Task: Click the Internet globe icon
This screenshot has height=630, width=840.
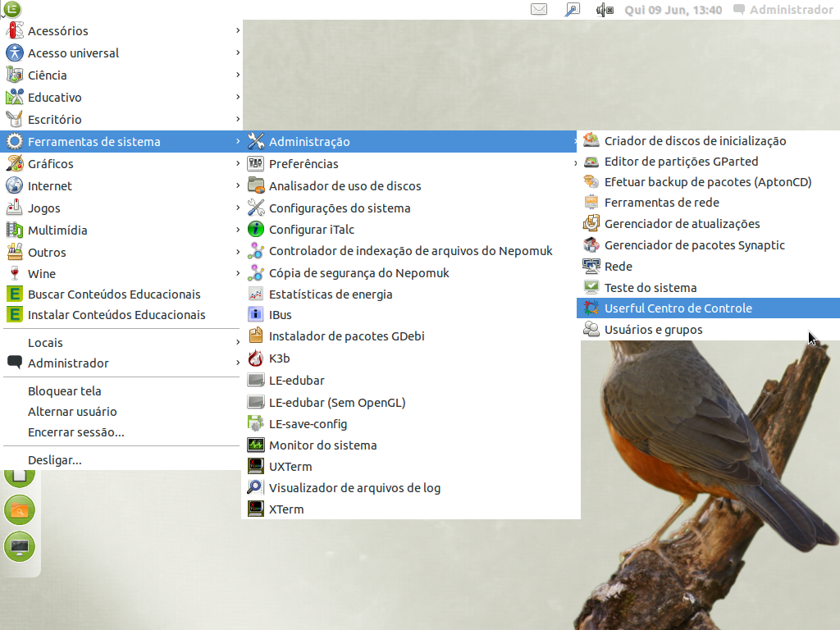Action: coord(15,185)
